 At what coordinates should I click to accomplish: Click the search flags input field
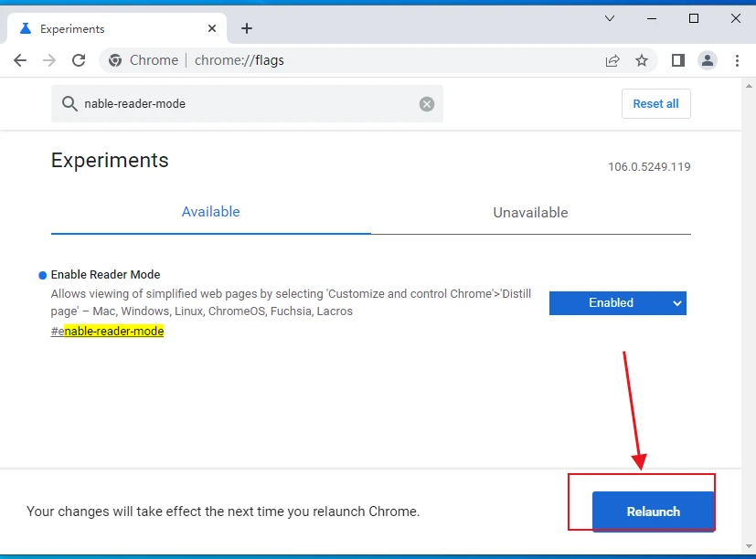pyautogui.click(x=247, y=103)
